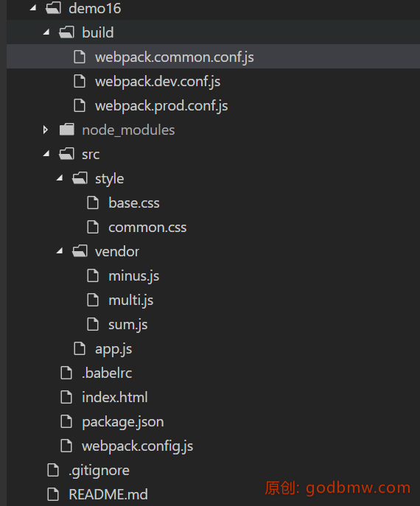The width and height of the screenshot is (420, 506).
Task: Select the node_modules folder name
Action: pos(128,130)
